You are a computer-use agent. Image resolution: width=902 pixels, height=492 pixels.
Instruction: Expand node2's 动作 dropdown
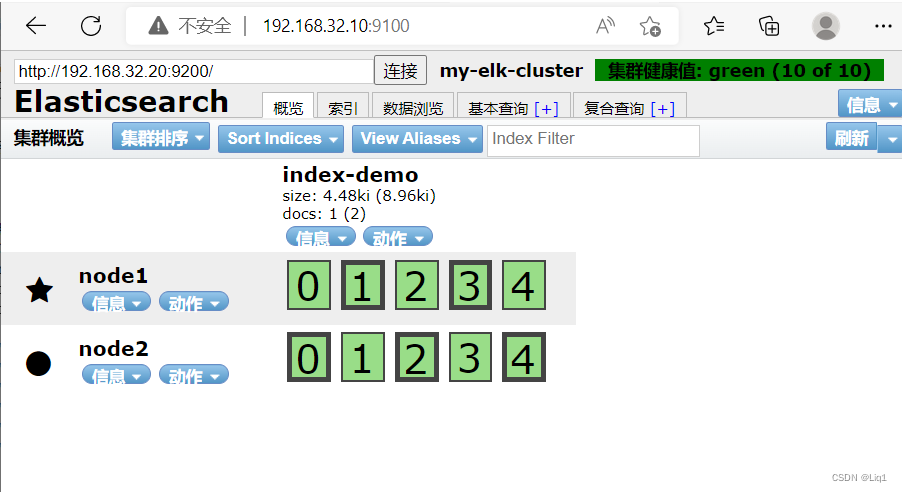194,375
